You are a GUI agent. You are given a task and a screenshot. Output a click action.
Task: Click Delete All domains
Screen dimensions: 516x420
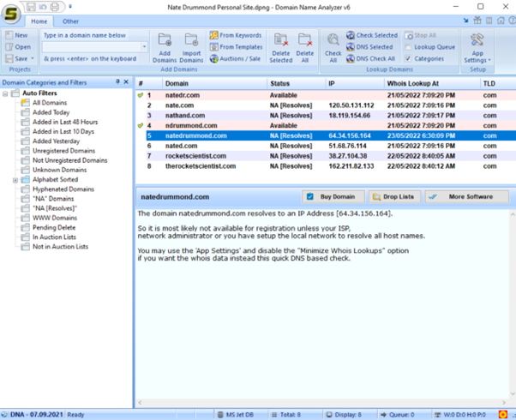tap(305, 48)
